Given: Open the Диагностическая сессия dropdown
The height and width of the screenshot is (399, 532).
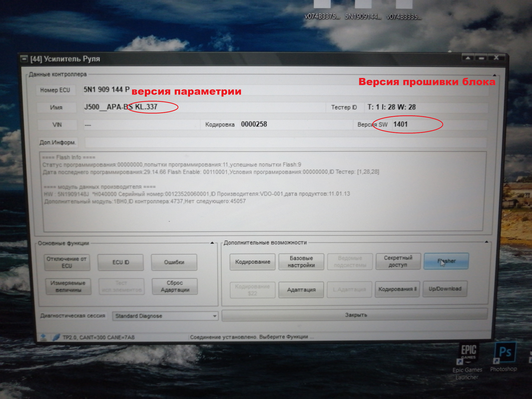Looking at the screenshot, I should tap(214, 316).
